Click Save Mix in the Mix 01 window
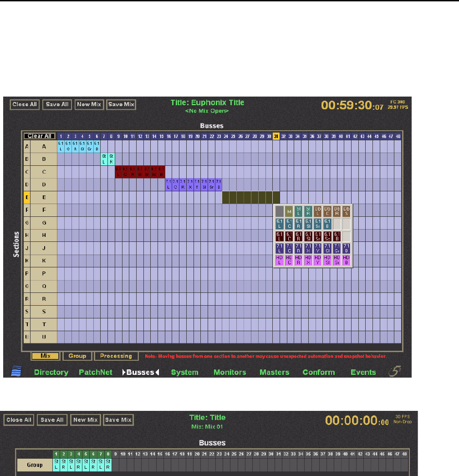This screenshot has height=476, width=459. [118, 420]
